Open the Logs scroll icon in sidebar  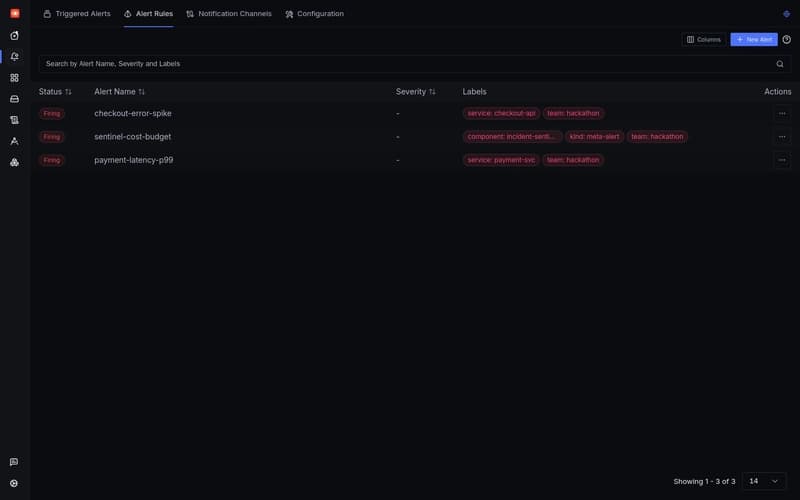pyautogui.click(x=14, y=120)
